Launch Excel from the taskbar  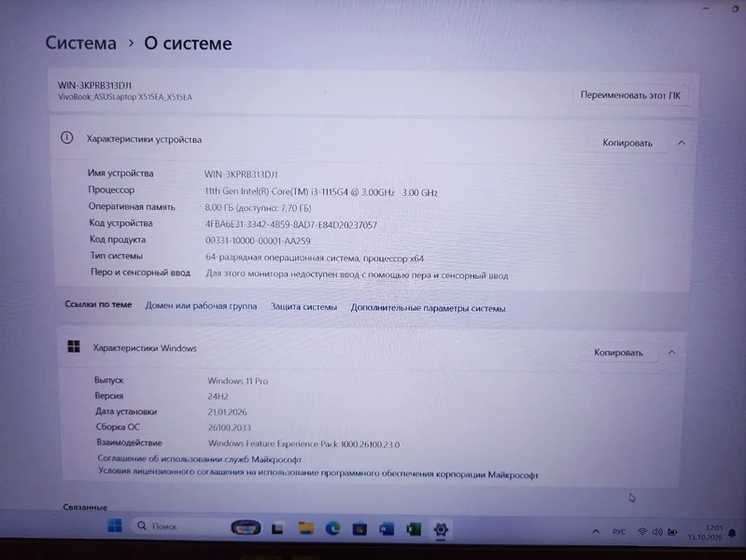[414, 529]
